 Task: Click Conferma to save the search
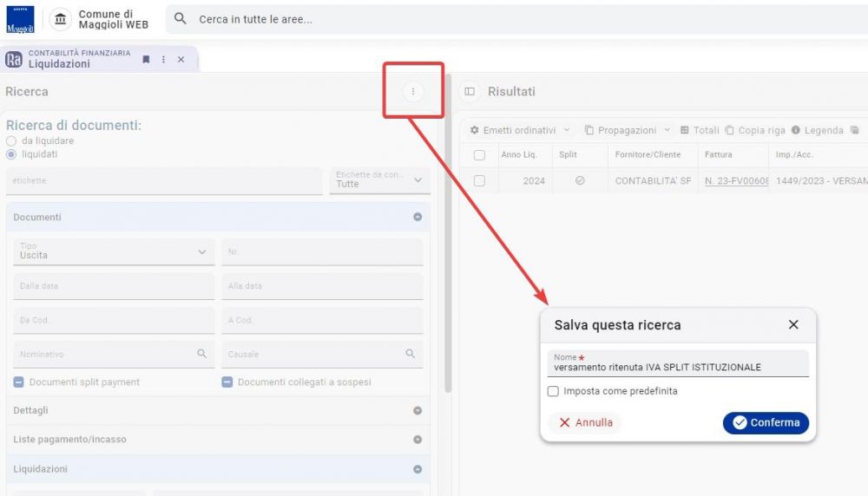click(x=766, y=422)
